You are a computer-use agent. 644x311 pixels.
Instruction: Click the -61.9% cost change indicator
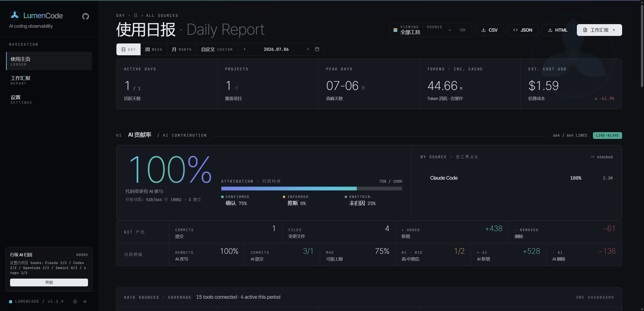pyautogui.click(x=605, y=99)
